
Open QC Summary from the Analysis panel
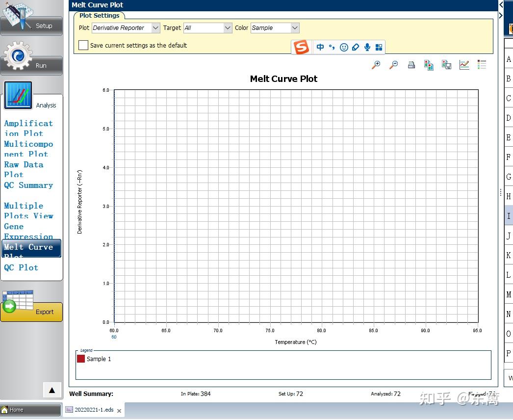pyautogui.click(x=28, y=185)
